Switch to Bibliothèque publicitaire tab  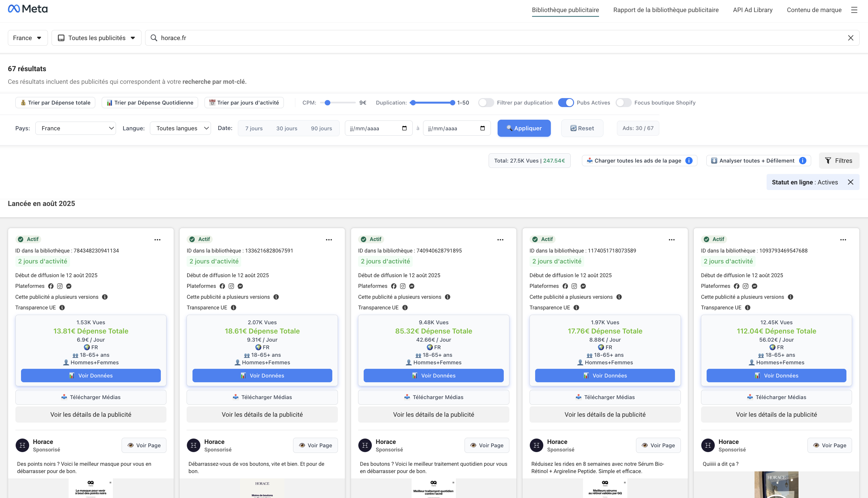[x=565, y=10]
